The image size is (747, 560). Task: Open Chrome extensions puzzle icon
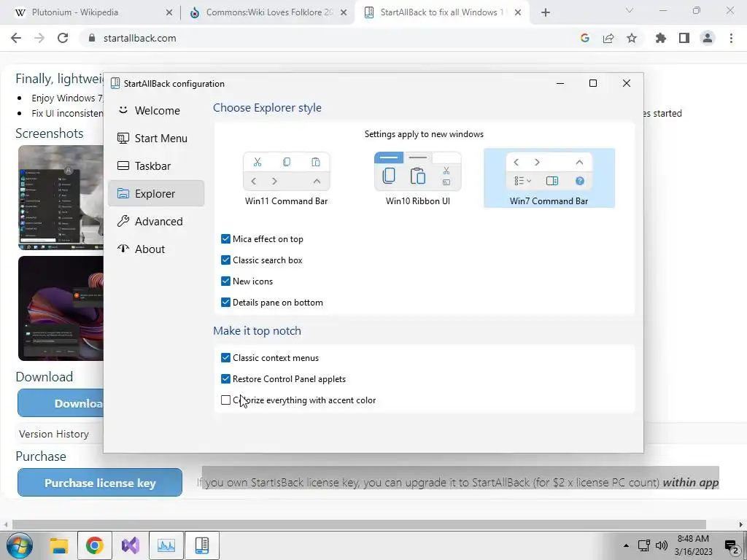[x=661, y=38]
